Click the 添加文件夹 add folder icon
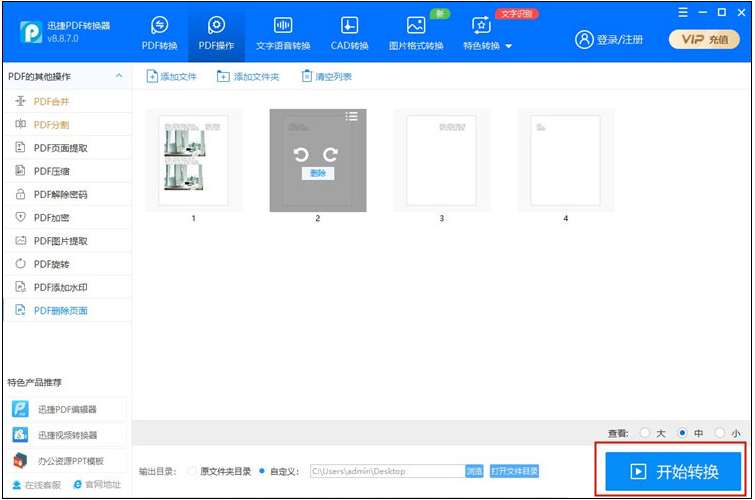The image size is (755, 500). (x=223, y=77)
